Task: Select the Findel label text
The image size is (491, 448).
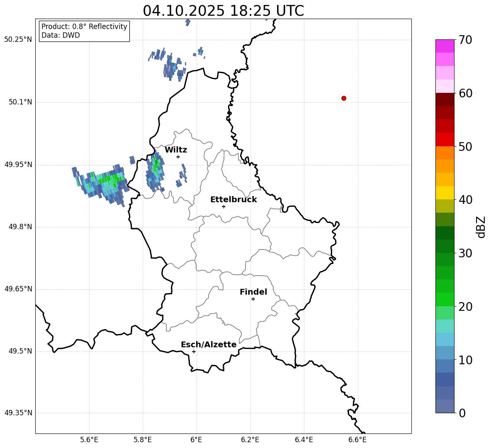Action: [253, 292]
